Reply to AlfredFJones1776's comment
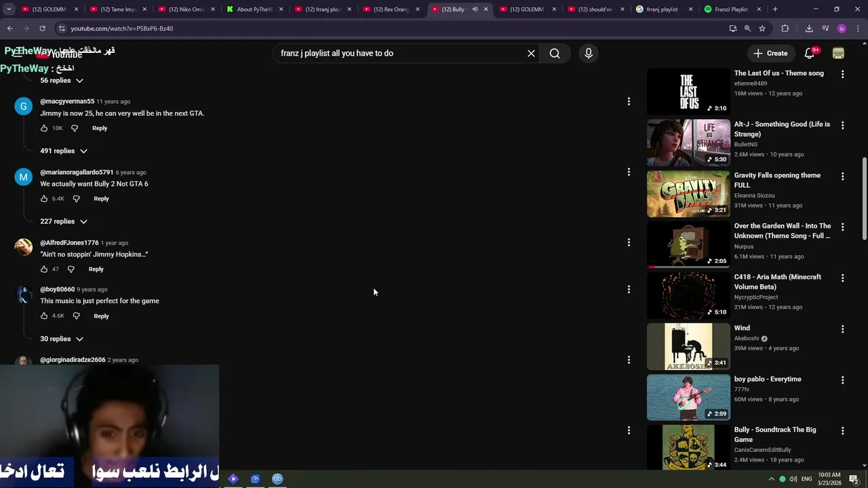 pyautogui.click(x=96, y=269)
